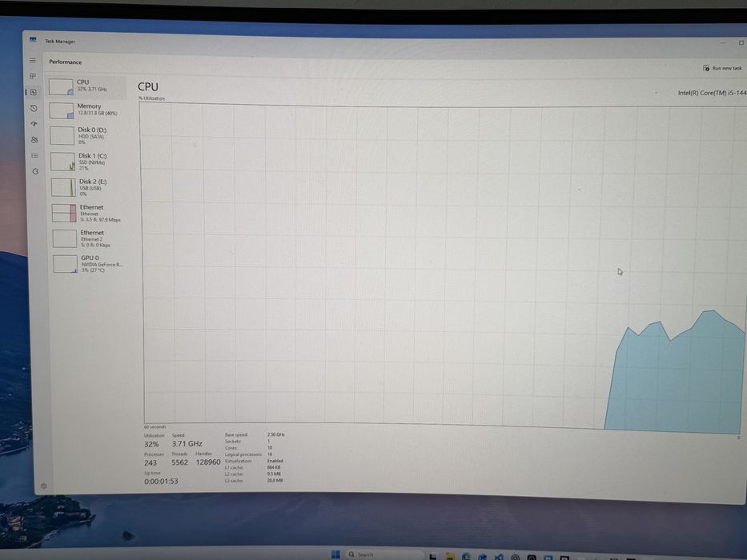This screenshot has width=747, height=560.
Task: Open the Startup apps page icon
Action: pos(34,124)
